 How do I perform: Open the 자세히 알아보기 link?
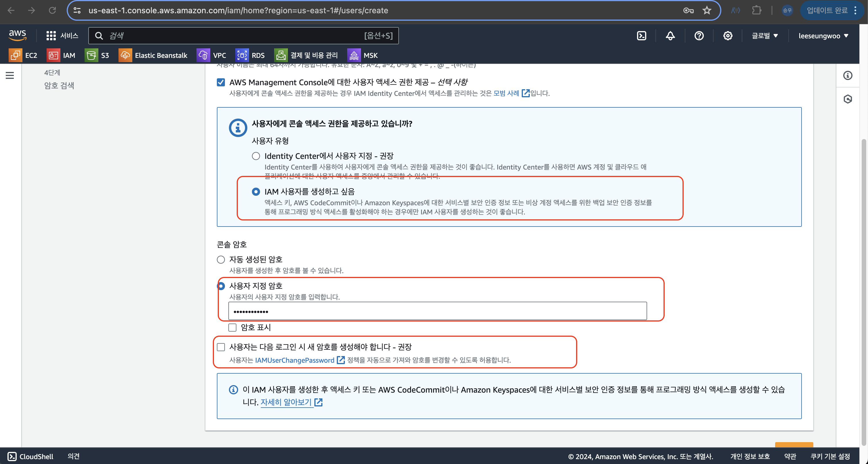coord(286,402)
